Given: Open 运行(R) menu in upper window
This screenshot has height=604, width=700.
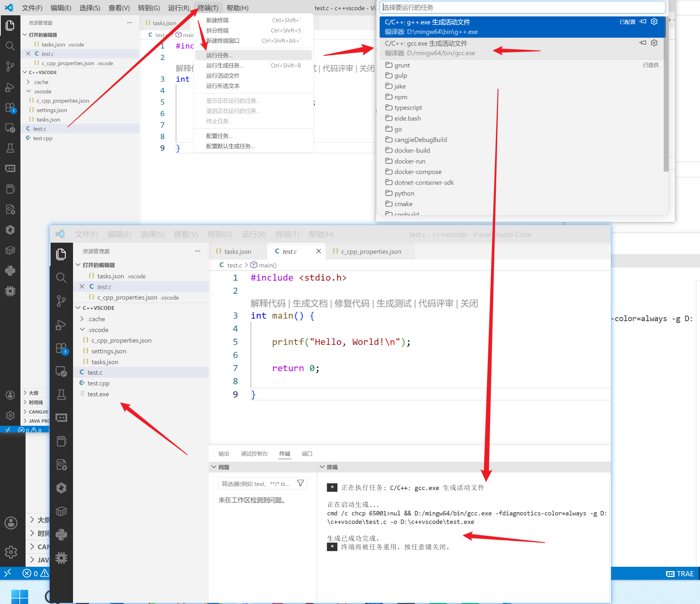Looking at the screenshot, I should pyautogui.click(x=179, y=8).
